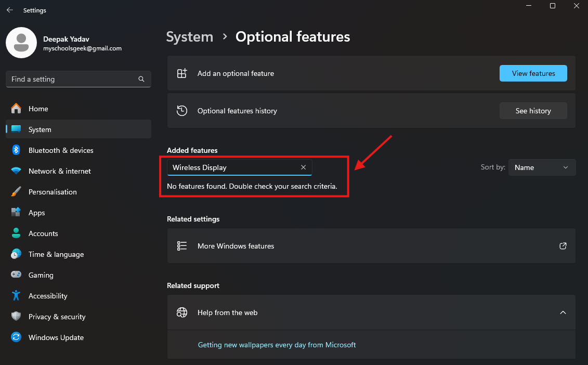Open the Apps settings page
This screenshot has width=588, height=365.
click(79, 212)
